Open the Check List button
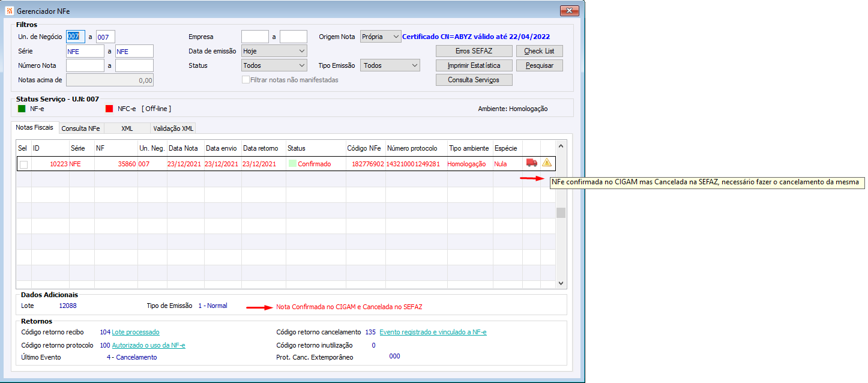The image size is (868, 383). click(539, 51)
